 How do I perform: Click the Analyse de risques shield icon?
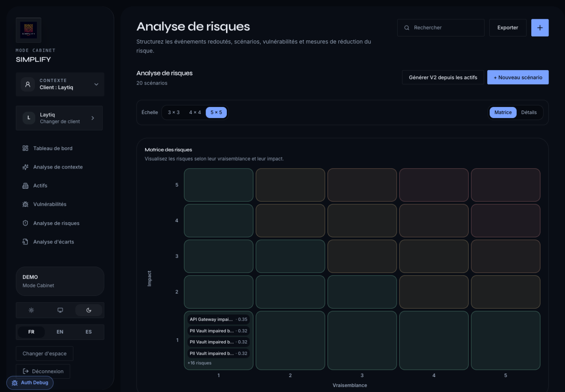[x=26, y=223]
